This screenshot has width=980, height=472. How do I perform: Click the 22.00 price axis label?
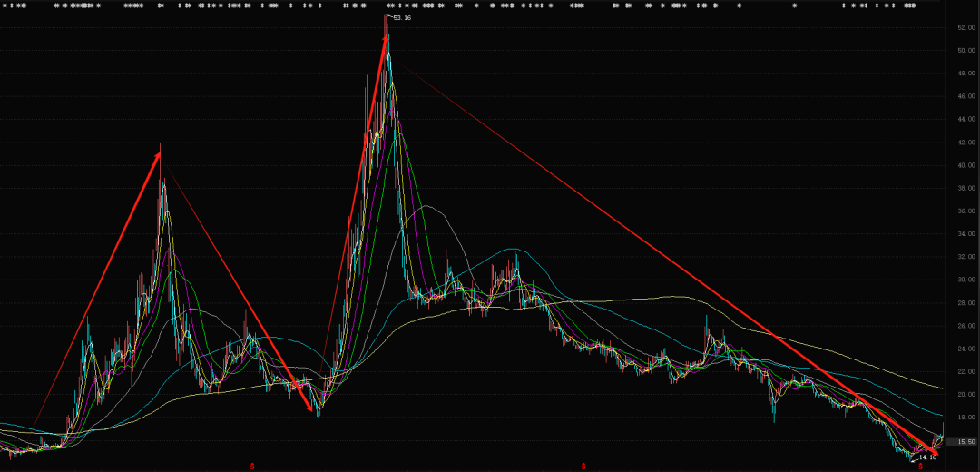[966, 371]
